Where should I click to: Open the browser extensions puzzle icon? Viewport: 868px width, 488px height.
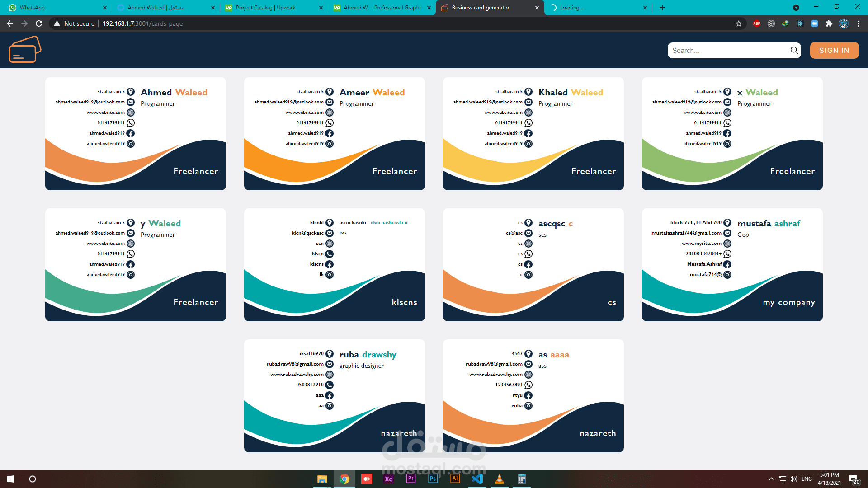click(829, 23)
